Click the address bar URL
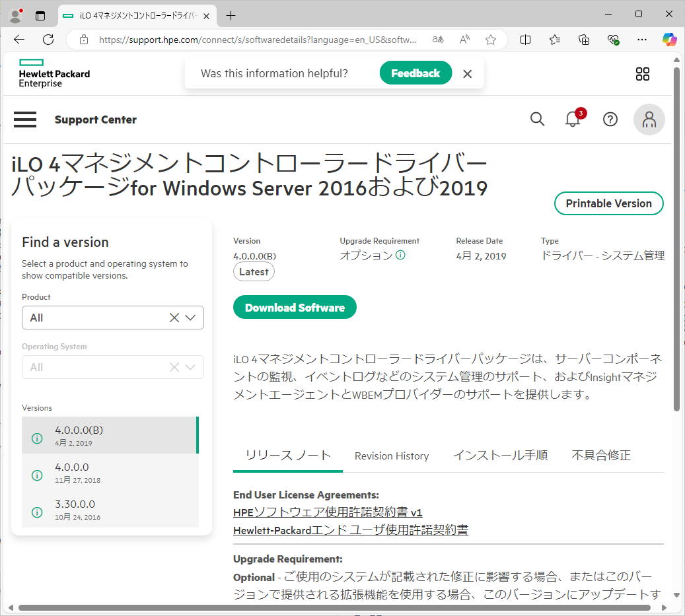The image size is (685, 616). [258, 40]
